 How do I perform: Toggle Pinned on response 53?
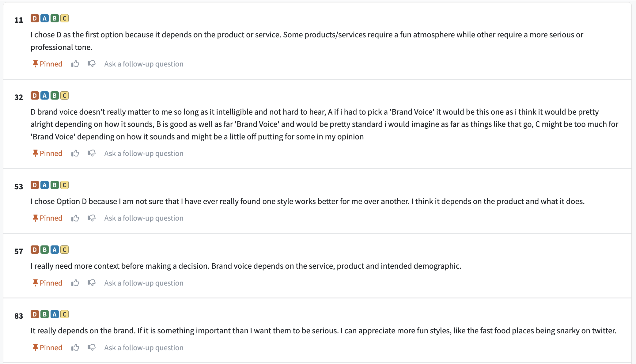pyautogui.click(x=47, y=218)
